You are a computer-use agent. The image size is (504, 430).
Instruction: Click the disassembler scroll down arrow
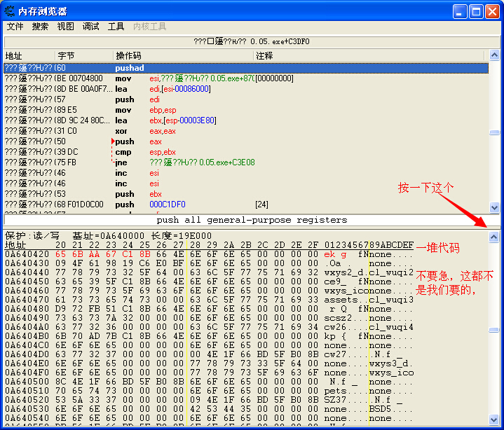(493, 208)
